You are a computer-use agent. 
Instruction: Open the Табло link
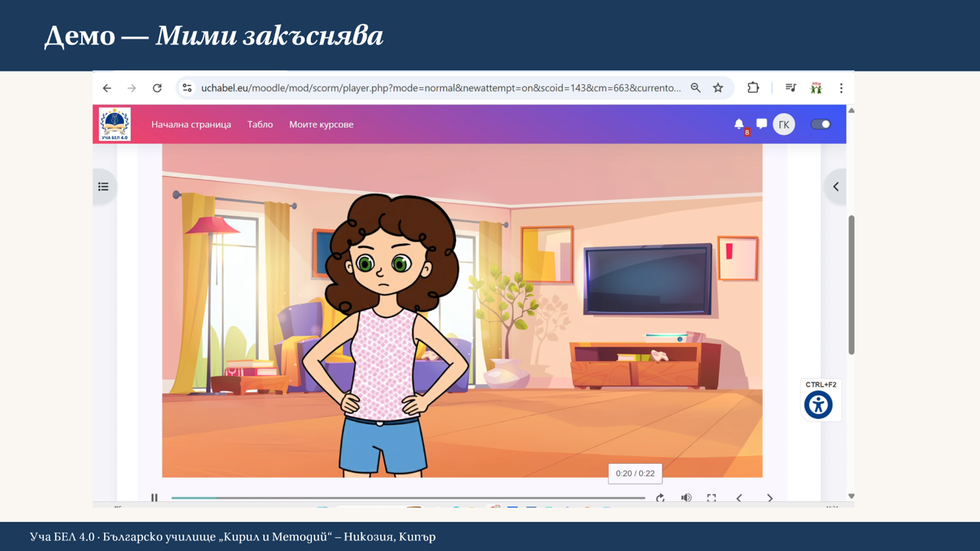click(x=260, y=124)
